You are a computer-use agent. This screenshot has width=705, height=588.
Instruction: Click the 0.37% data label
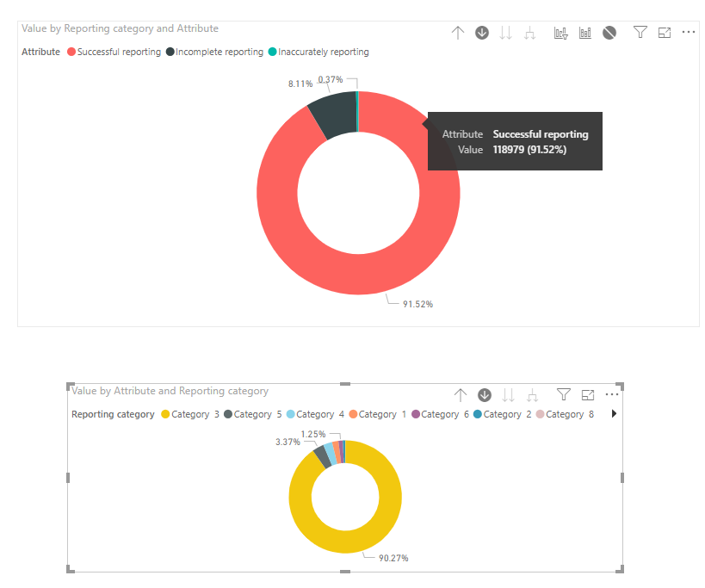331,79
